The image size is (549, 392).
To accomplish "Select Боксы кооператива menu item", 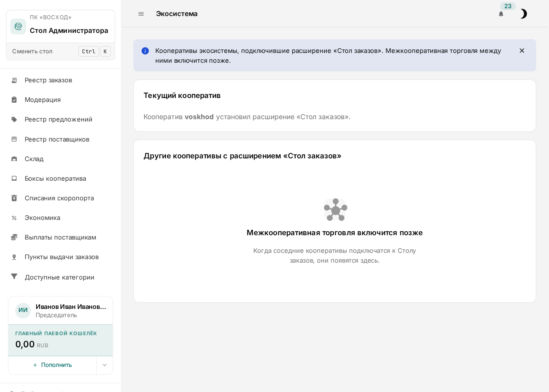I will pyautogui.click(x=60, y=178).
